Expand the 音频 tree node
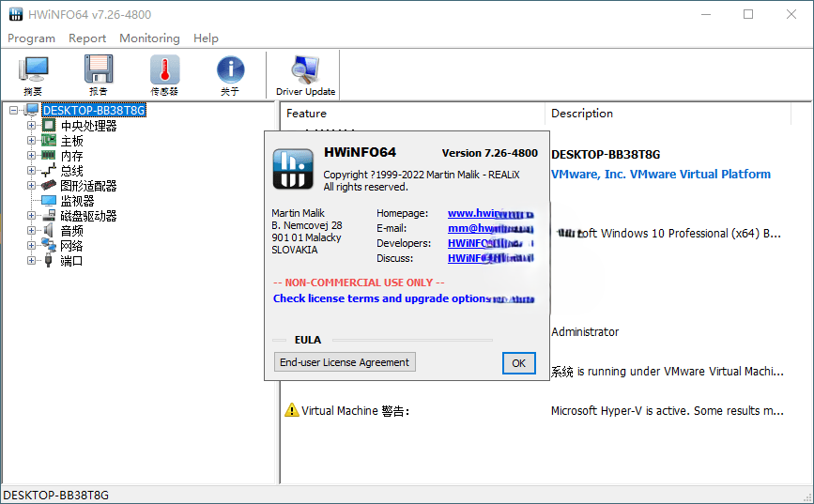The image size is (814, 504). [31, 231]
